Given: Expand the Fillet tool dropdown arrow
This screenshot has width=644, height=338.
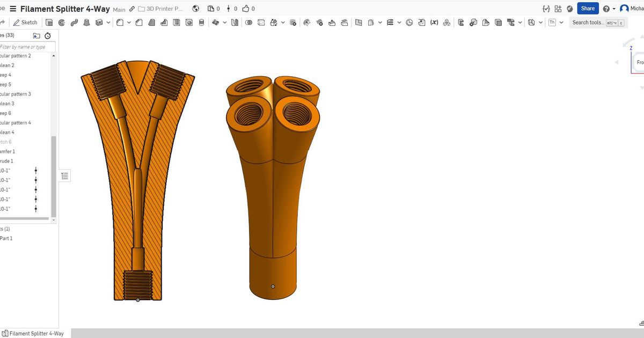Looking at the screenshot, I should (129, 23).
